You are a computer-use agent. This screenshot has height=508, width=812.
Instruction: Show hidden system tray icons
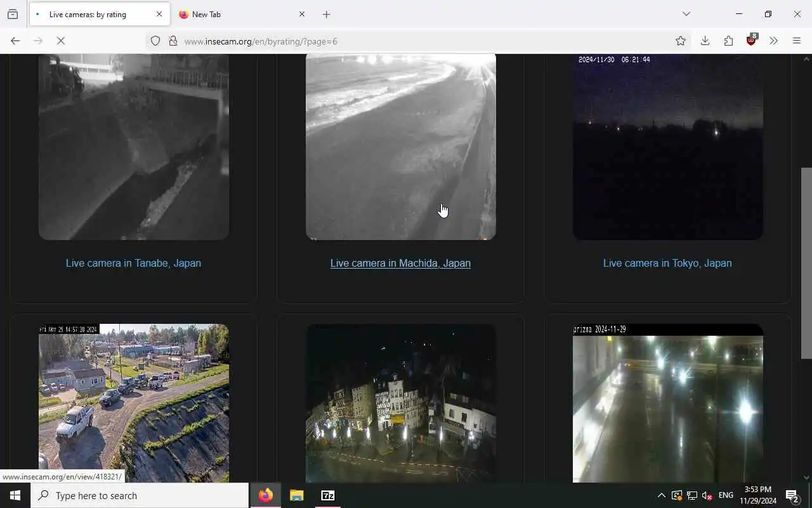pos(661,495)
